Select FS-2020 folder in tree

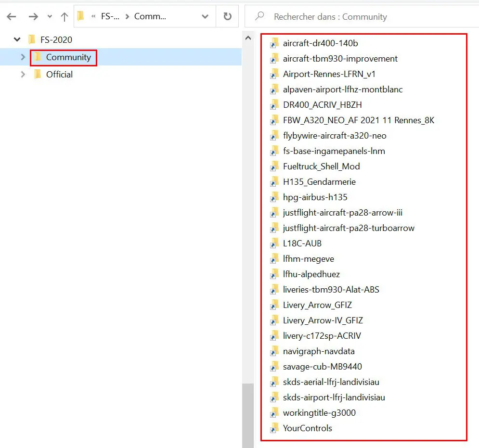[56, 40]
